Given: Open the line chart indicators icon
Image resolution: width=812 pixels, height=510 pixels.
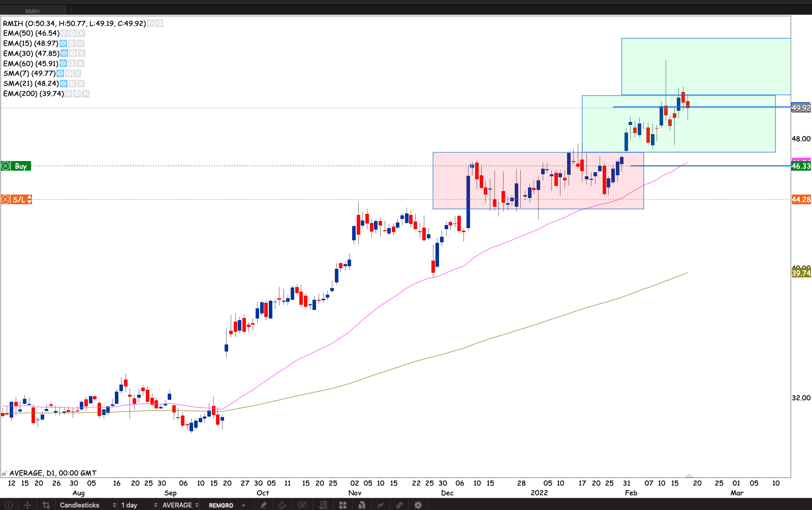Looking at the screenshot, I should coord(380,505).
